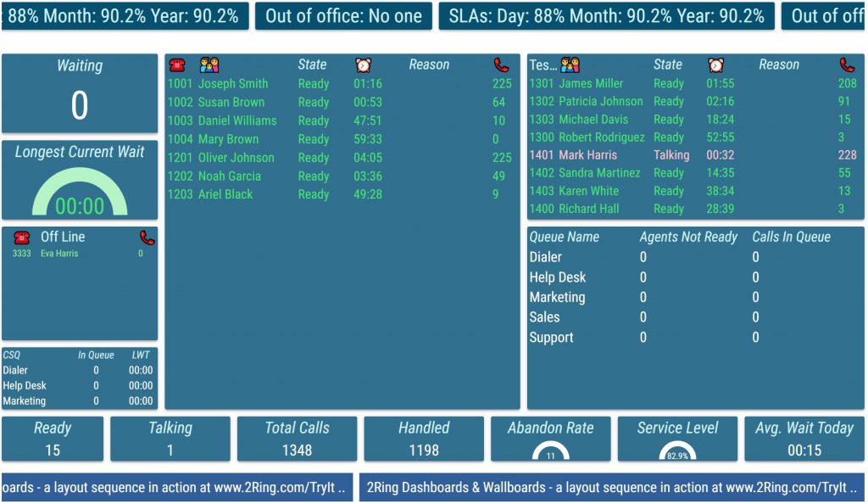Open the Handled calls tile

click(424, 439)
